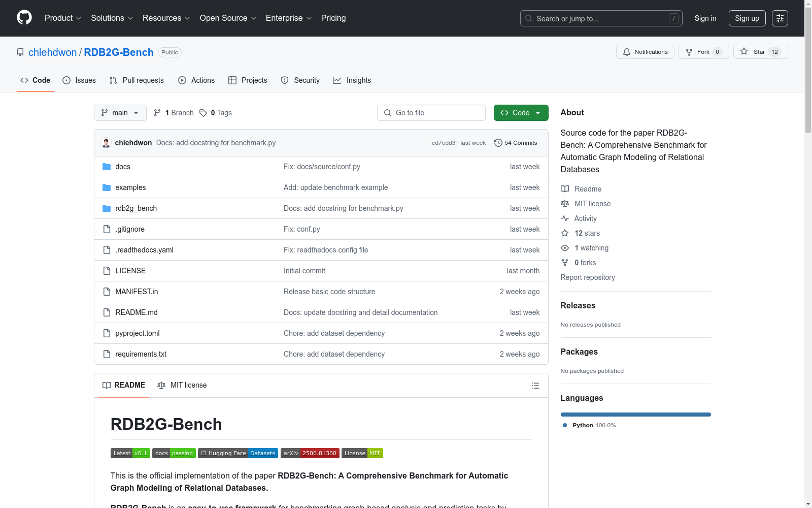Click the branch icon beside 1 Branch
Viewport: 812px width, 508px height.
[157, 113]
